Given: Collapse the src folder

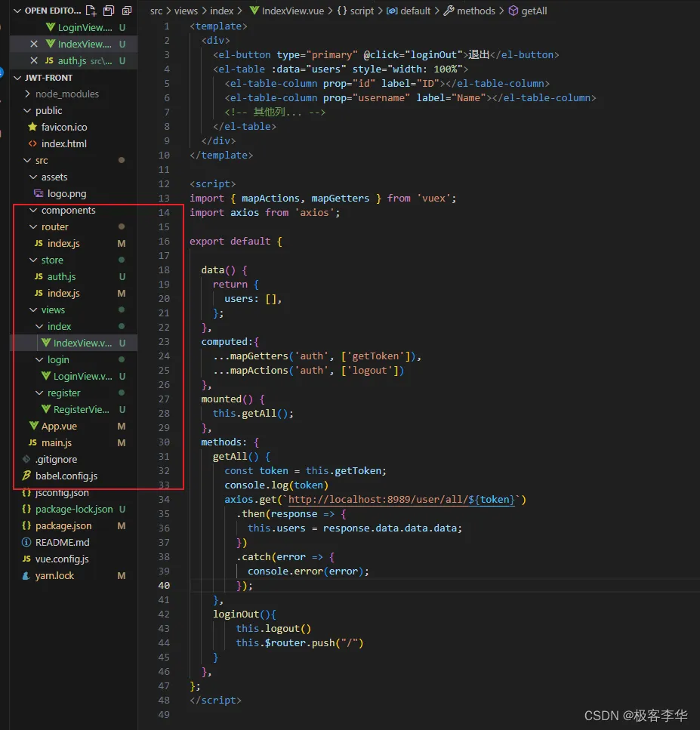Looking at the screenshot, I should point(27,160).
